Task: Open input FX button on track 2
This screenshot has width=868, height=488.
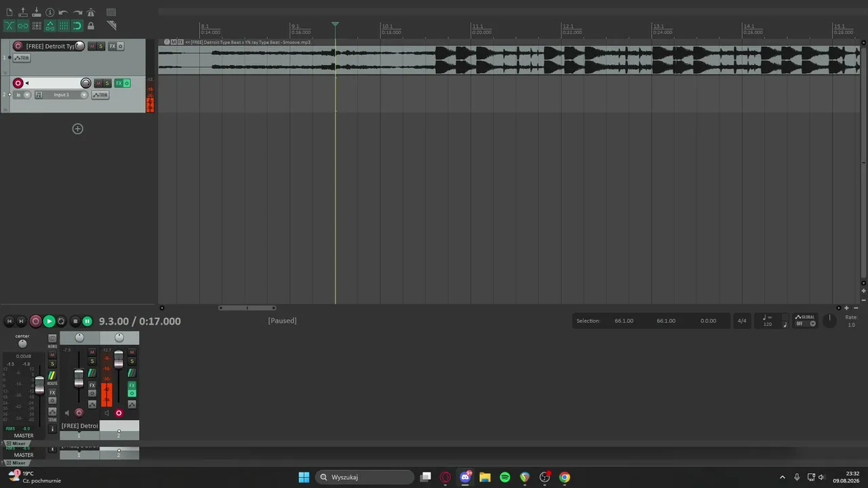Action: coord(39,95)
